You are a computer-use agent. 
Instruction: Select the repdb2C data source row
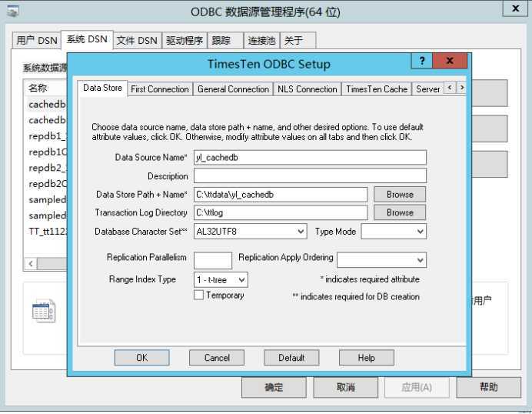point(46,184)
